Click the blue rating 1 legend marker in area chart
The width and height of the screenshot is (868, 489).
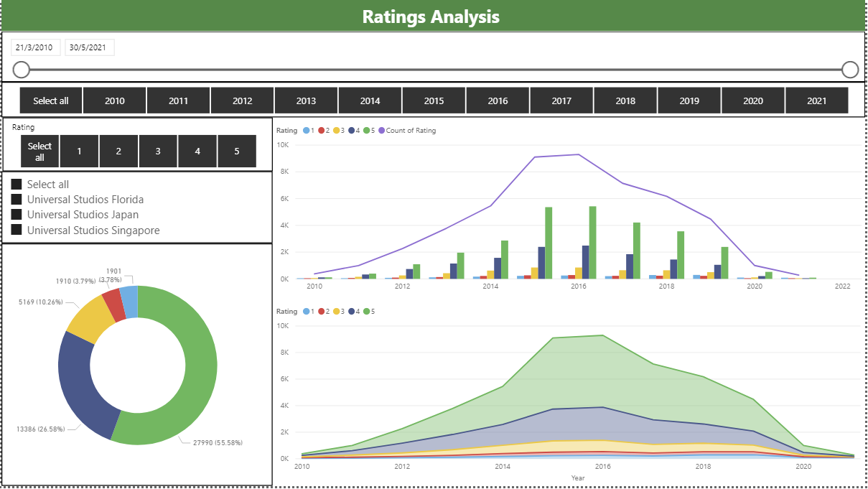306,312
